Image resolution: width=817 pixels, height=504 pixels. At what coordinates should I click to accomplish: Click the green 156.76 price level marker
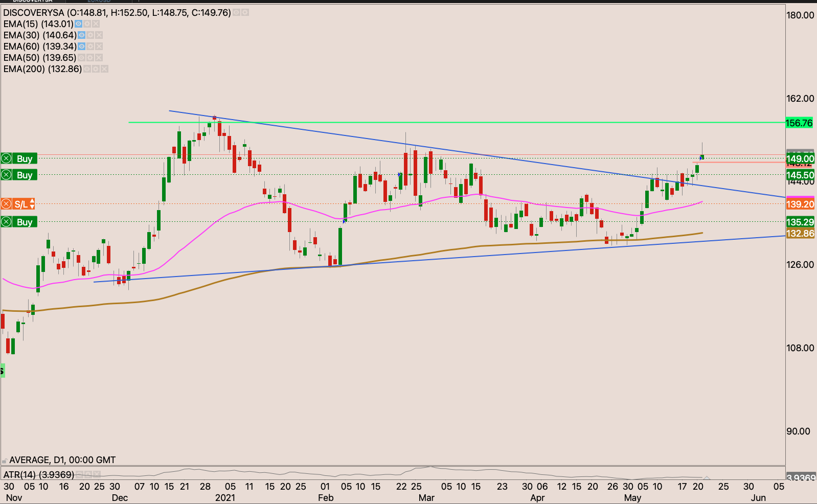[799, 123]
